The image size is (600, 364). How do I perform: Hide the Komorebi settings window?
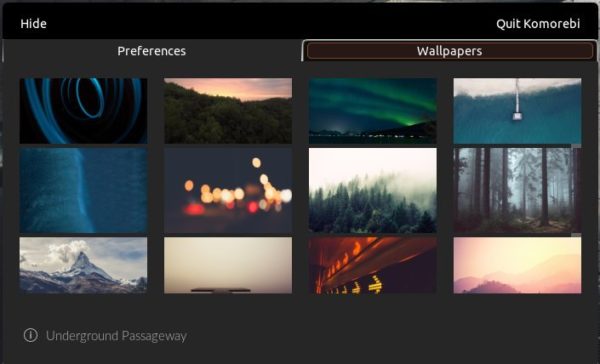34,24
